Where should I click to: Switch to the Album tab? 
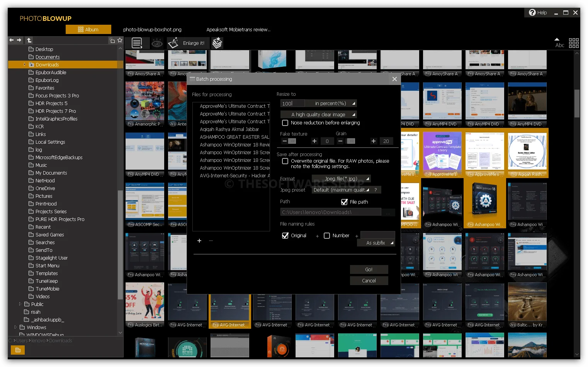[88, 29]
